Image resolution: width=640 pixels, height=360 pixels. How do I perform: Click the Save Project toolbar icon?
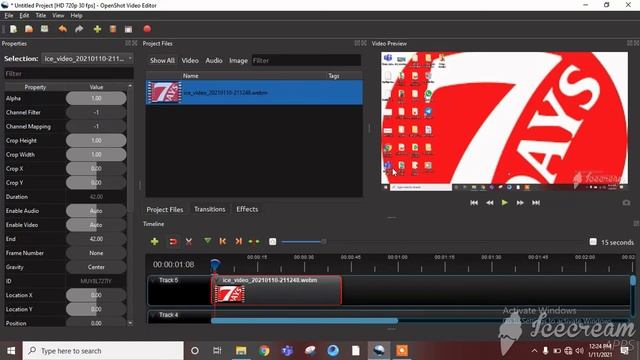click(44, 29)
